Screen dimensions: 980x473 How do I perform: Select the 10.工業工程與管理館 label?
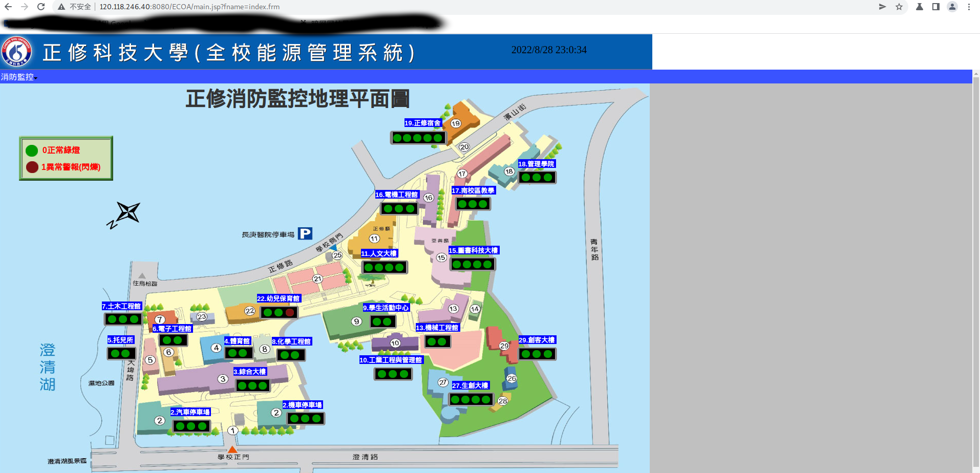391,360
